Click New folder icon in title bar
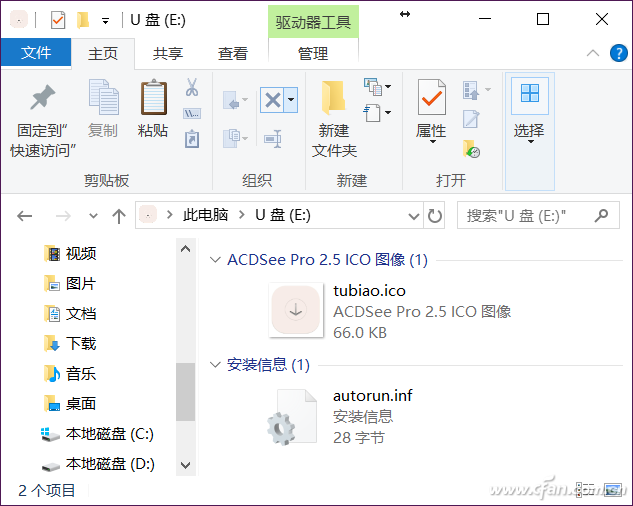This screenshot has height=506, width=633. [83, 20]
